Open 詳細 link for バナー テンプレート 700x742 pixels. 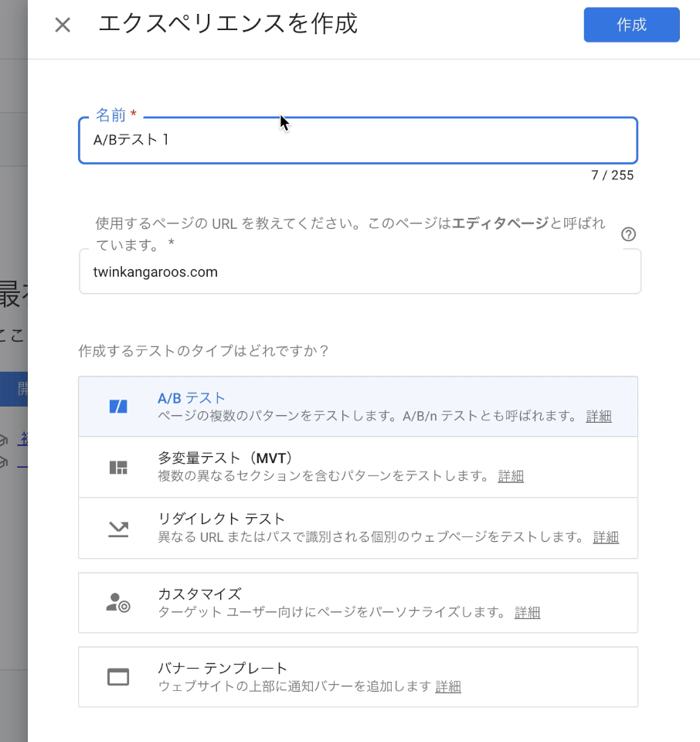tap(448, 686)
